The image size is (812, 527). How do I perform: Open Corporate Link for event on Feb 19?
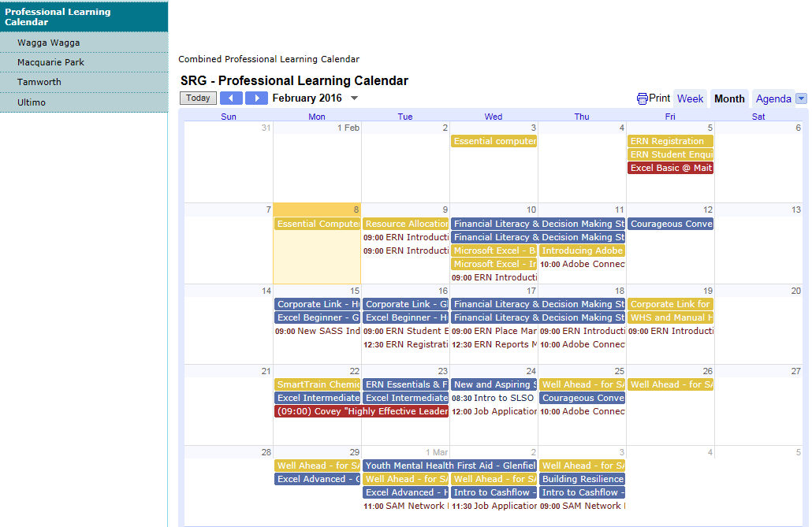[670, 304]
